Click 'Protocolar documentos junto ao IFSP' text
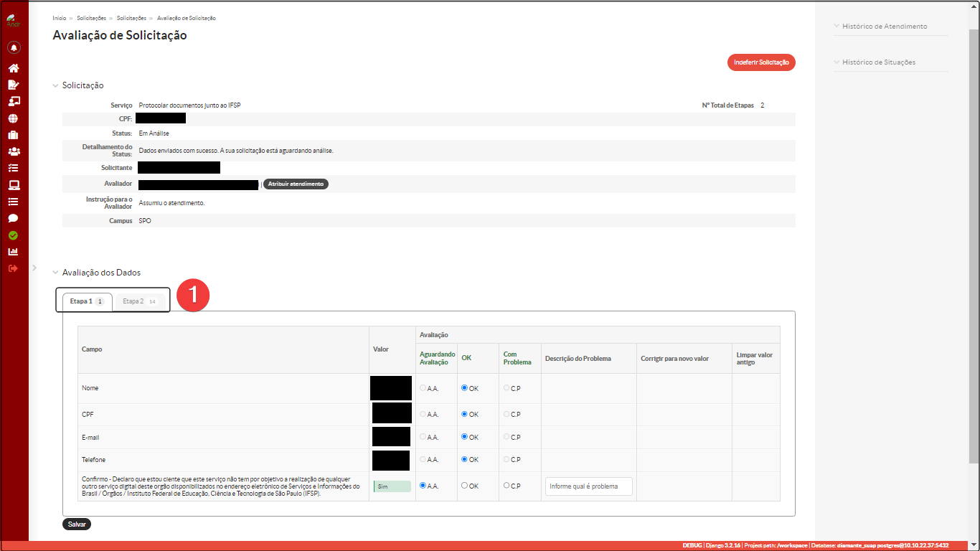 (x=189, y=105)
